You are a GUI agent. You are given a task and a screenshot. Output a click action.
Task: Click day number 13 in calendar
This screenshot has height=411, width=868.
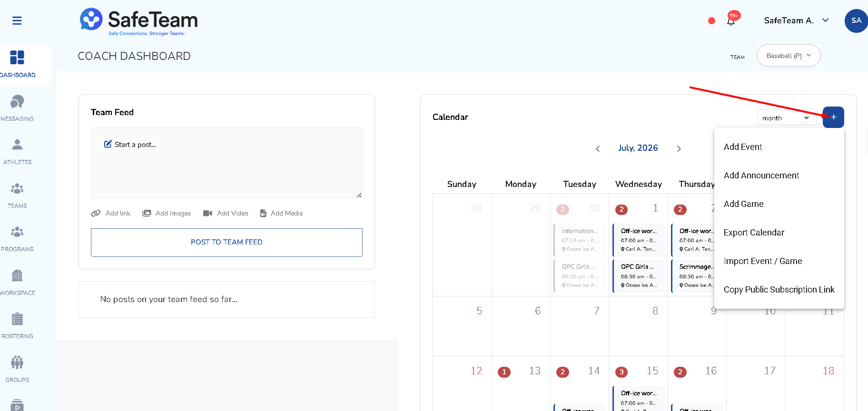pos(534,371)
